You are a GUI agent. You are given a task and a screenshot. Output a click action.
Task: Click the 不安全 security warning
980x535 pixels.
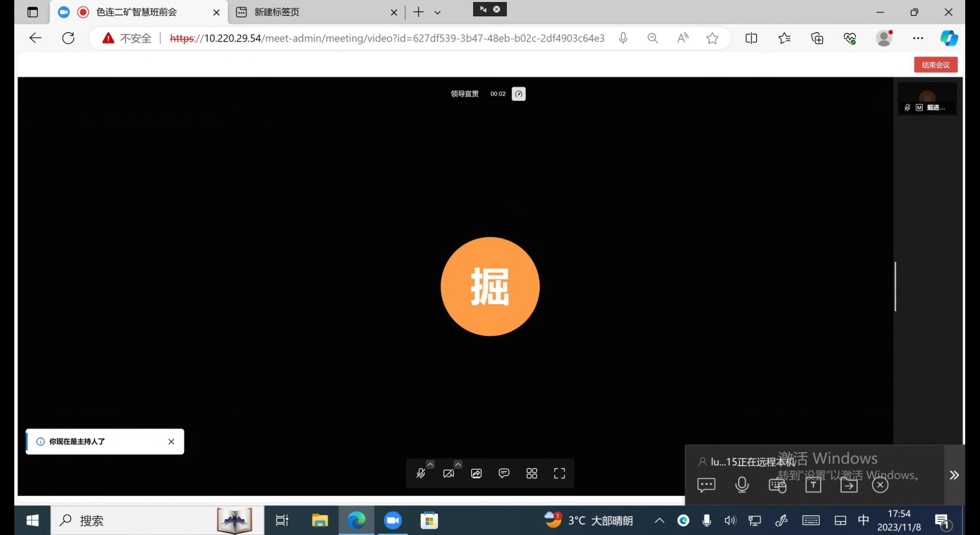[x=127, y=38]
